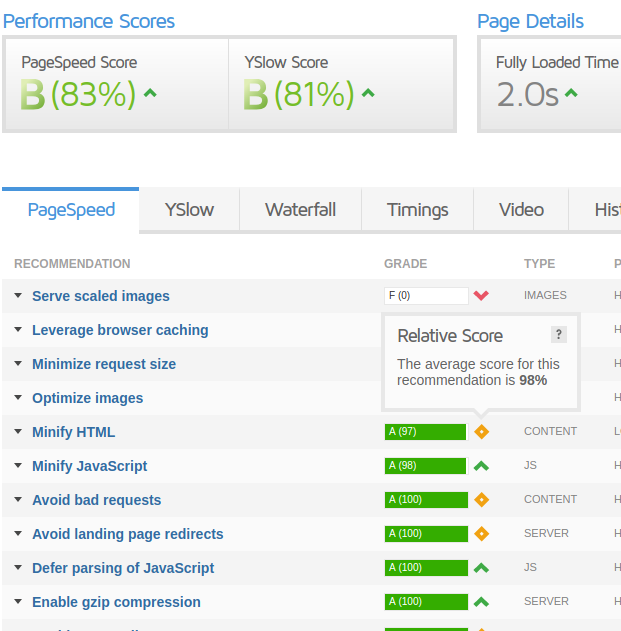Expand the Enable gzip compression triangle
621x631 pixels.
18,602
